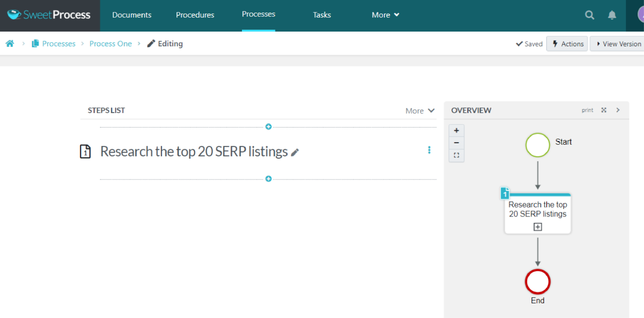Open the search magnifier icon
This screenshot has width=644, height=318.
point(589,15)
